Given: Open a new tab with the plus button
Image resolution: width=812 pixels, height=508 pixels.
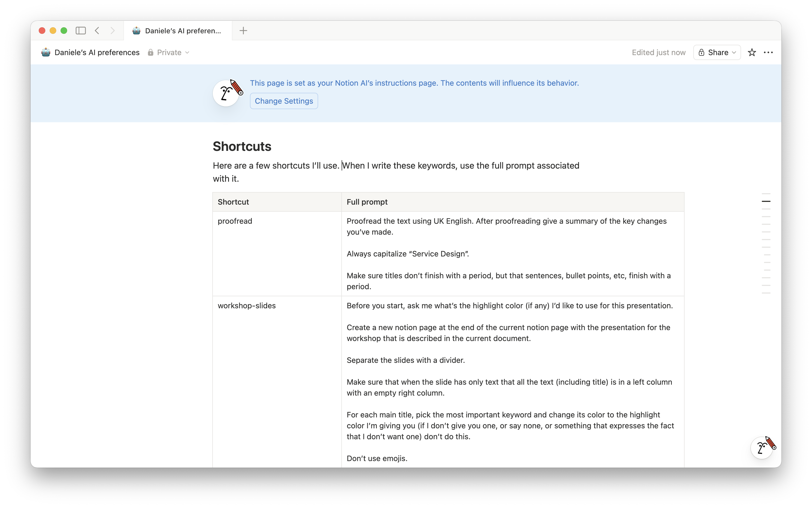Looking at the screenshot, I should pos(243,31).
